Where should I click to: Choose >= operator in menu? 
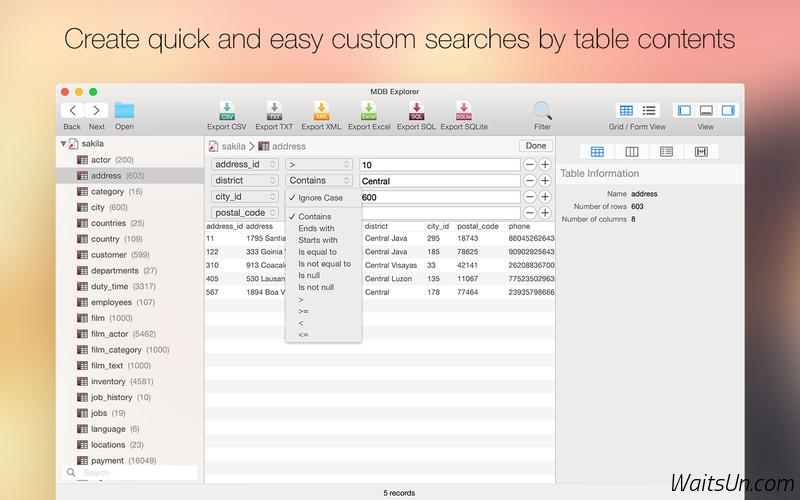[323, 311]
